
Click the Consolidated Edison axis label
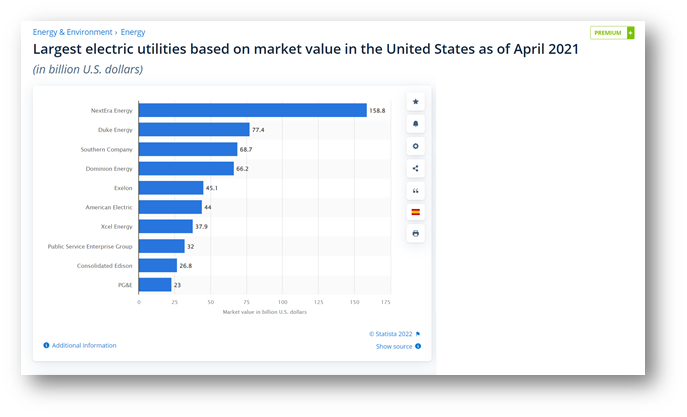104,266
